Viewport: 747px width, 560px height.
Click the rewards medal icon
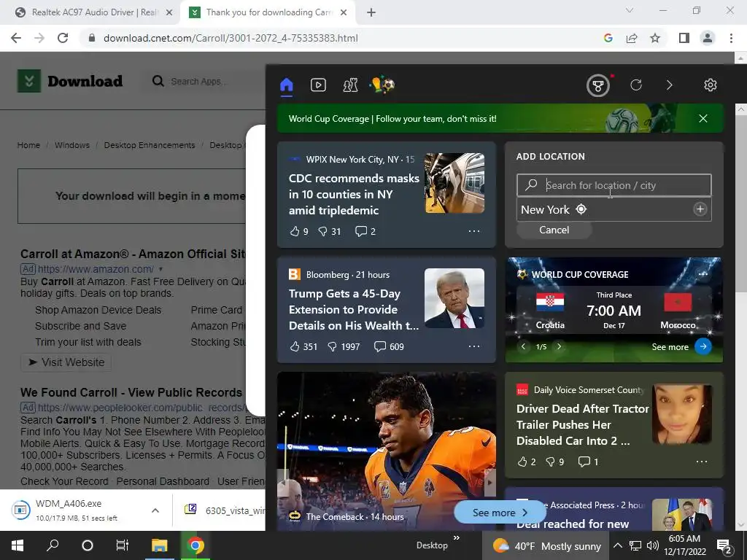pos(598,86)
